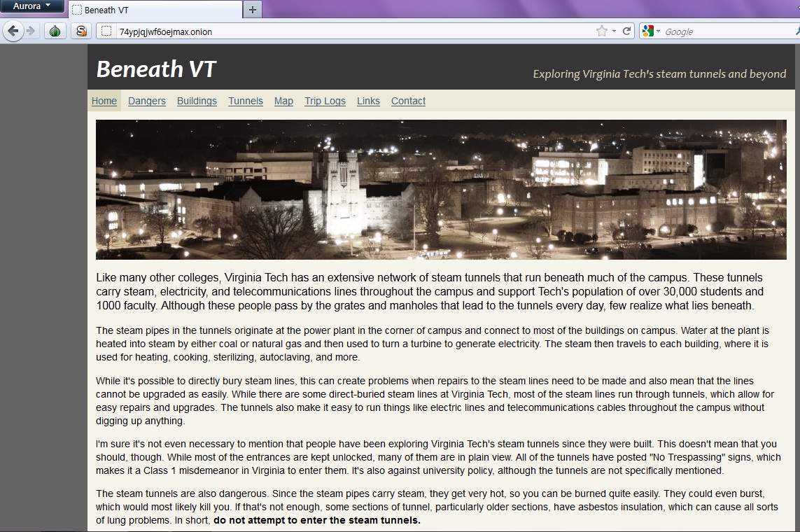Click the tagline about steam tunnels
Viewport: 800px width, 532px height.
coord(659,74)
